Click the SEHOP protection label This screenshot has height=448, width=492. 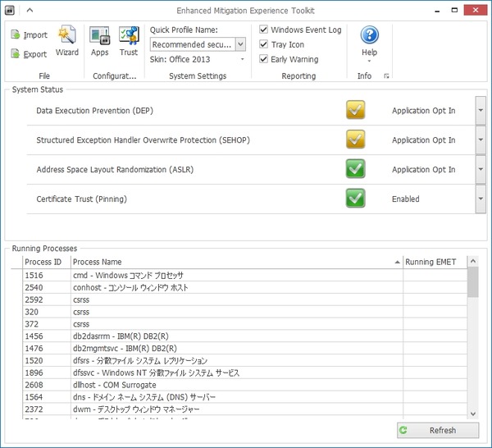click(143, 140)
